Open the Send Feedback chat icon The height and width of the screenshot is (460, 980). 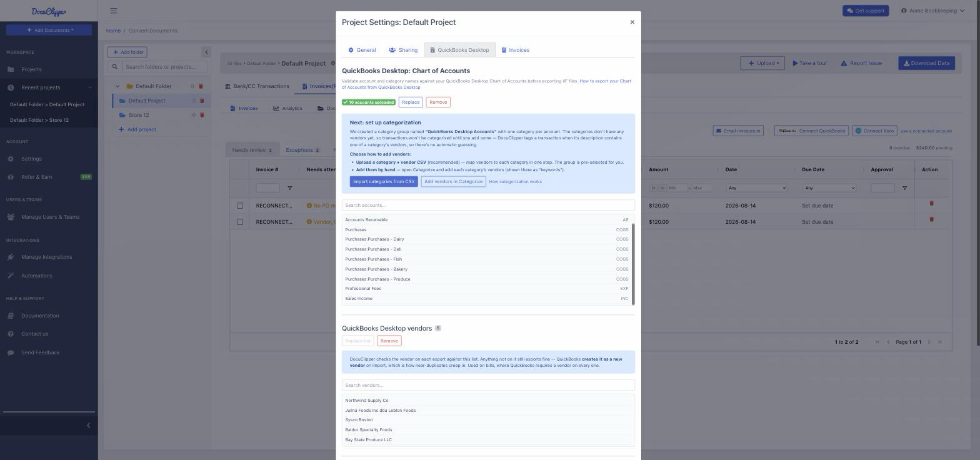tap(11, 352)
